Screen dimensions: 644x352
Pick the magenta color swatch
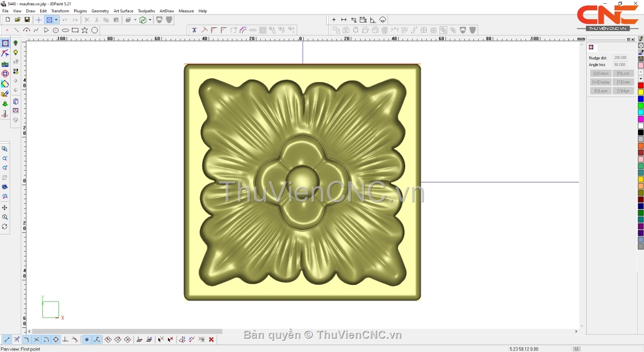point(641,119)
